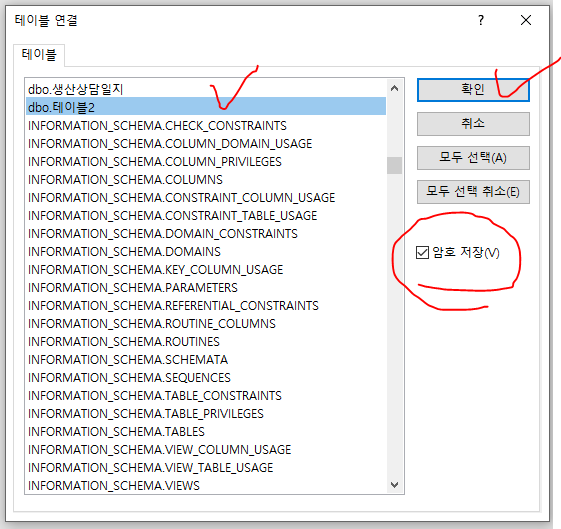The image size is (561, 529).
Task: Select INFORMATION_SCHEMA.COLUMN_DOMAIN_USAGE
Action: [206, 143]
